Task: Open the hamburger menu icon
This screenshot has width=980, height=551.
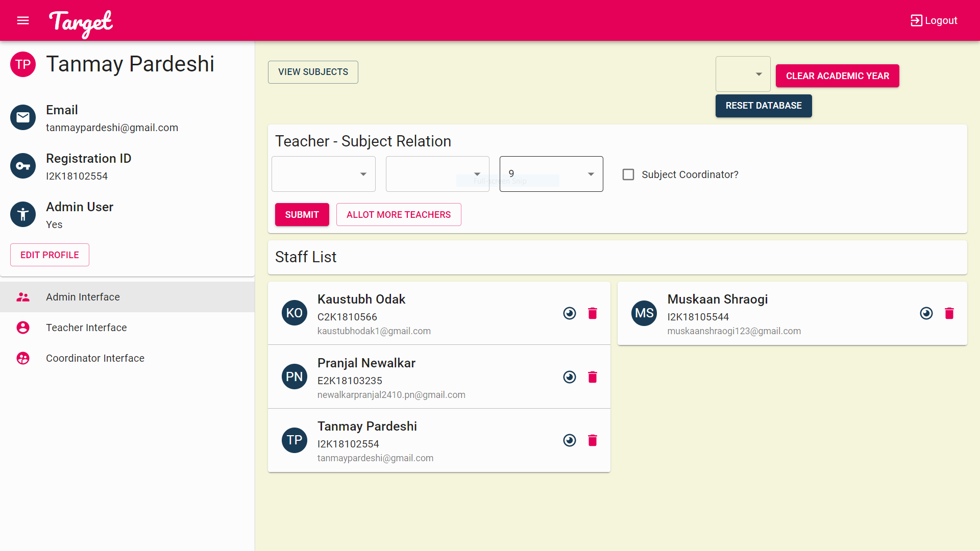Action: [x=23, y=20]
